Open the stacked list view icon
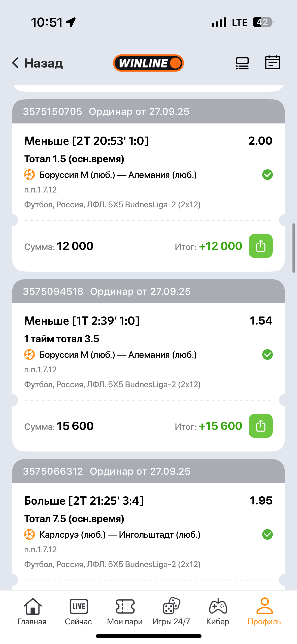297x644 pixels. pos(242,63)
